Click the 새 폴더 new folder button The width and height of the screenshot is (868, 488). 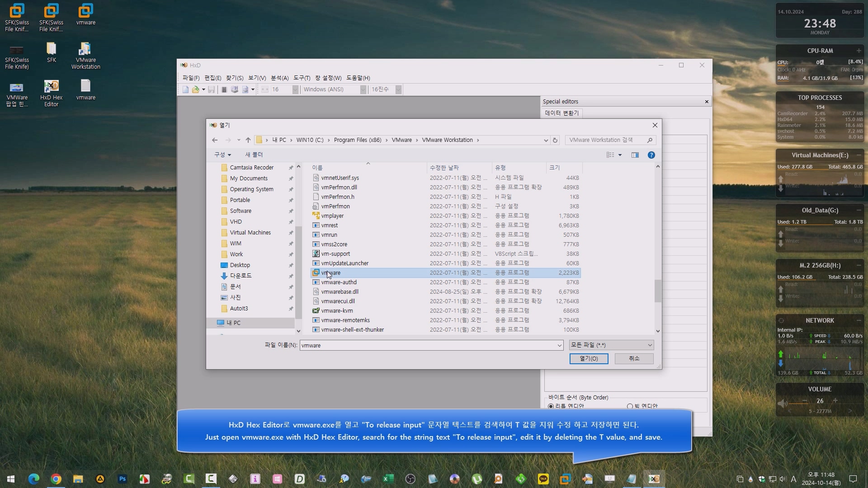(254, 155)
